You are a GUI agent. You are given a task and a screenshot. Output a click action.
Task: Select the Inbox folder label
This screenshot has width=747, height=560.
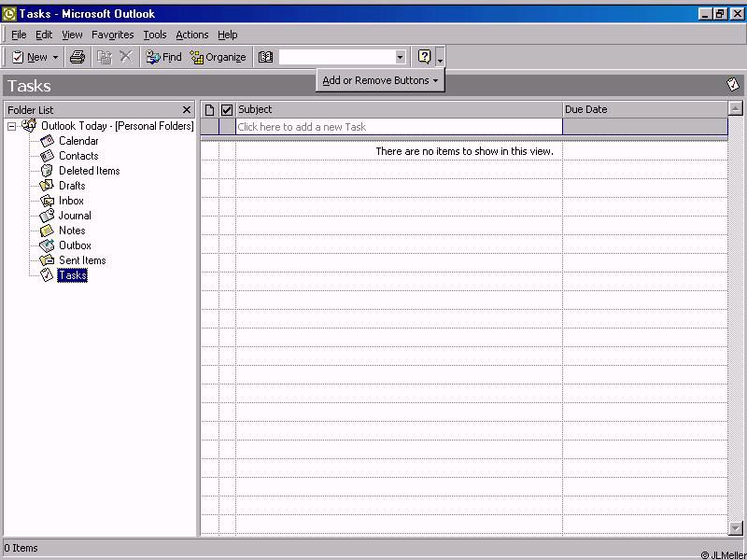pos(71,201)
